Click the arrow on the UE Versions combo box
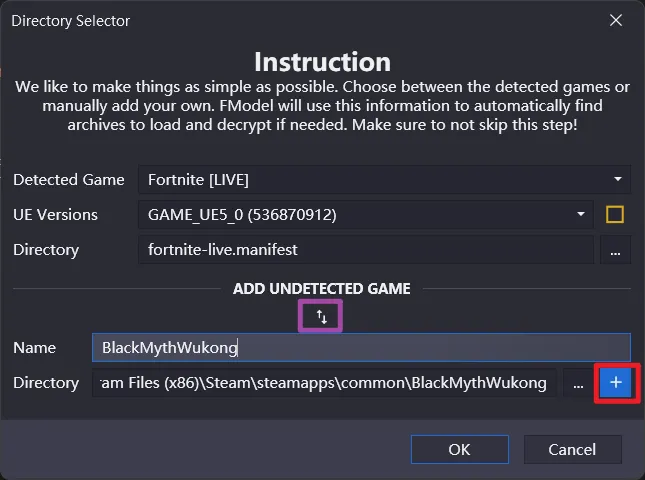 point(581,215)
